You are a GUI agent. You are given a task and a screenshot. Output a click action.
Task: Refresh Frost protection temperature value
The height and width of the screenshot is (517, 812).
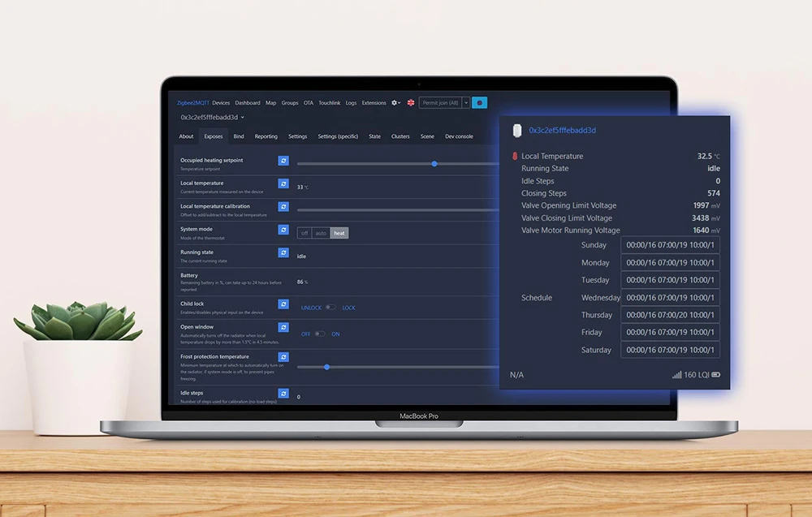283,357
